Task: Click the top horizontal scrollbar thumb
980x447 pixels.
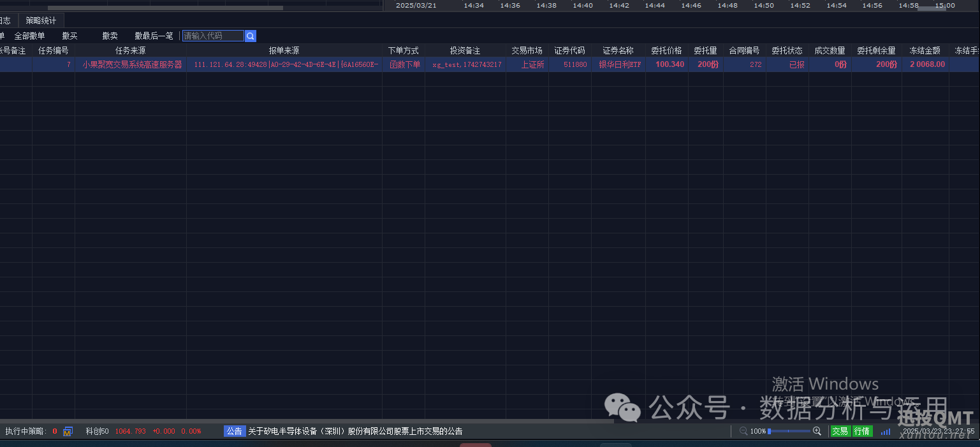Action: tap(165, 8)
